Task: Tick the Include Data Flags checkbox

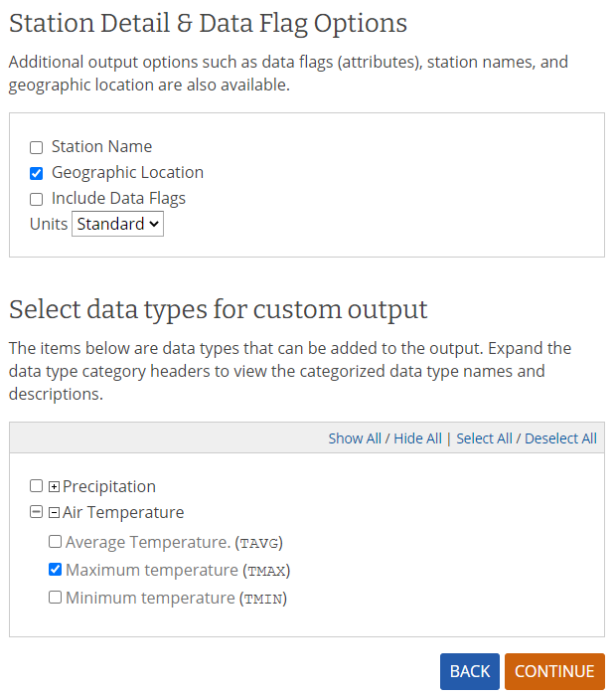Action: point(36,199)
